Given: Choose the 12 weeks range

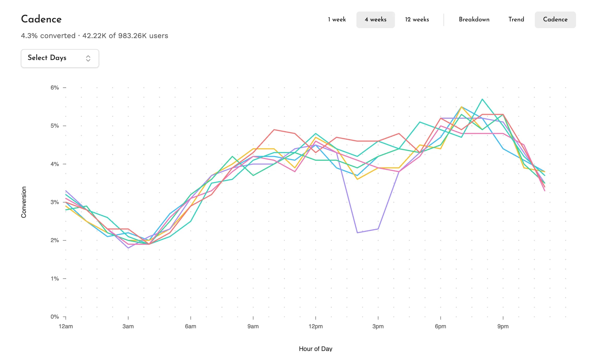Looking at the screenshot, I should click(x=417, y=20).
